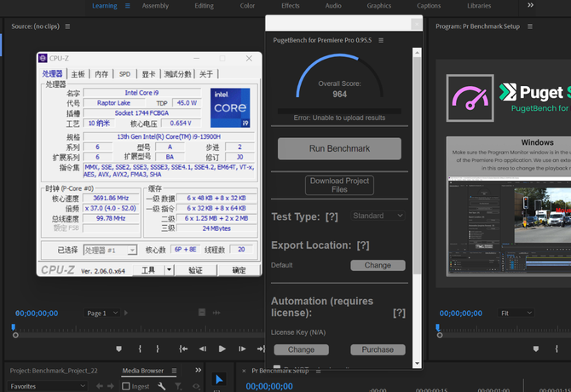The height and width of the screenshot is (392, 571).
Task: Open the file filter icon in Media Browser
Action: [x=178, y=386]
